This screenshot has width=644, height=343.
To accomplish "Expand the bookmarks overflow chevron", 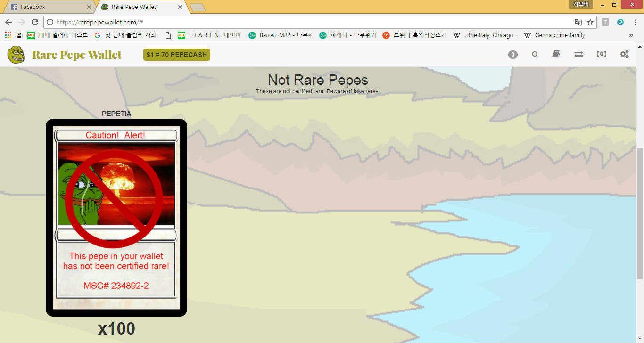I will [631, 35].
